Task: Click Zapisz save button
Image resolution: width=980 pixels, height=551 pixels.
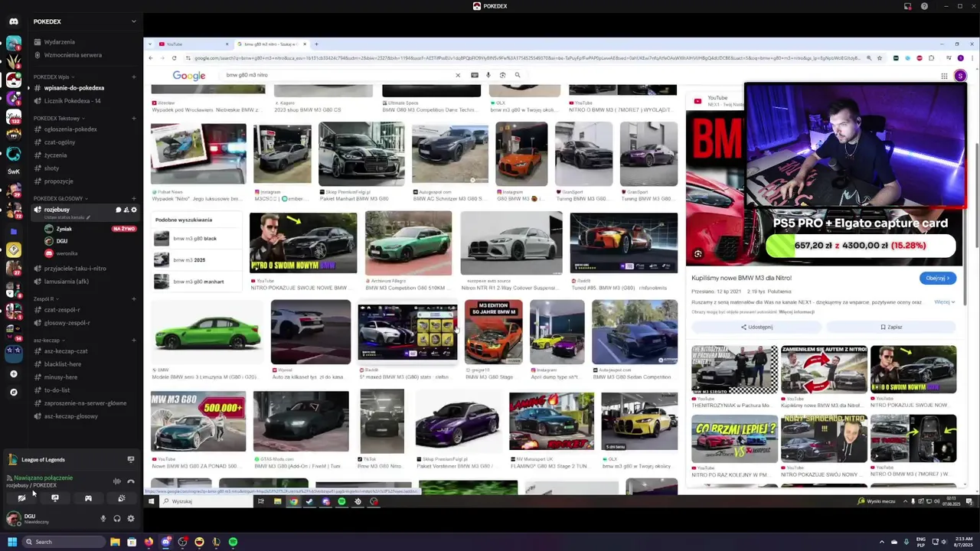Action: point(891,327)
